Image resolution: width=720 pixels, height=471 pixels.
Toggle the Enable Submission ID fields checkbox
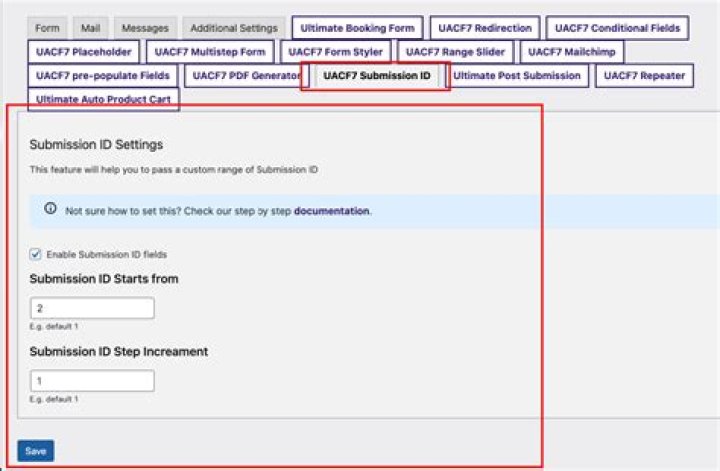(x=35, y=254)
